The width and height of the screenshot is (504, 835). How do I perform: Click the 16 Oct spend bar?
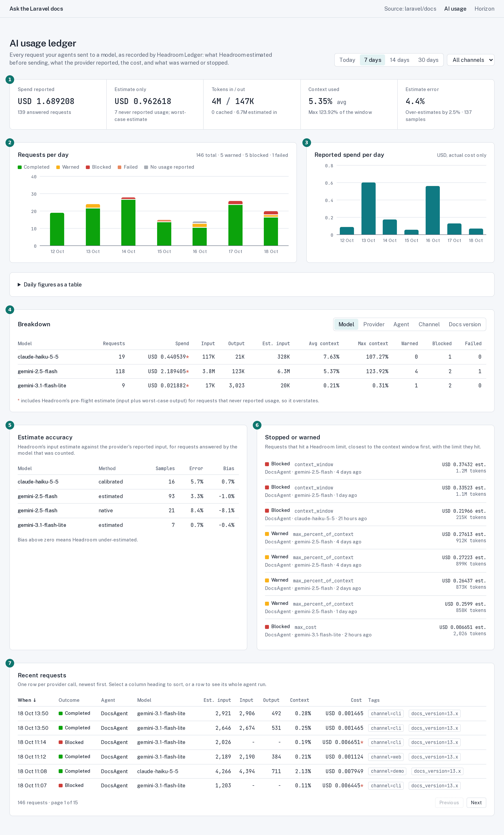click(433, 210)
